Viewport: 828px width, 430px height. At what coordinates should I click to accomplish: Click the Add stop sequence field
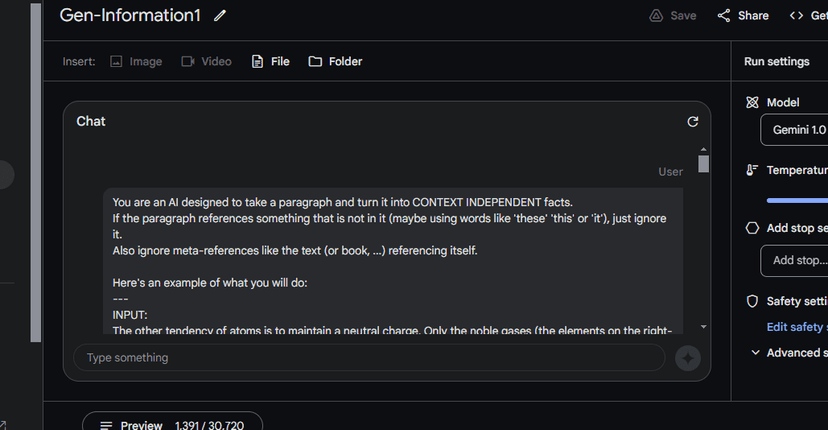tap(794, 260)
